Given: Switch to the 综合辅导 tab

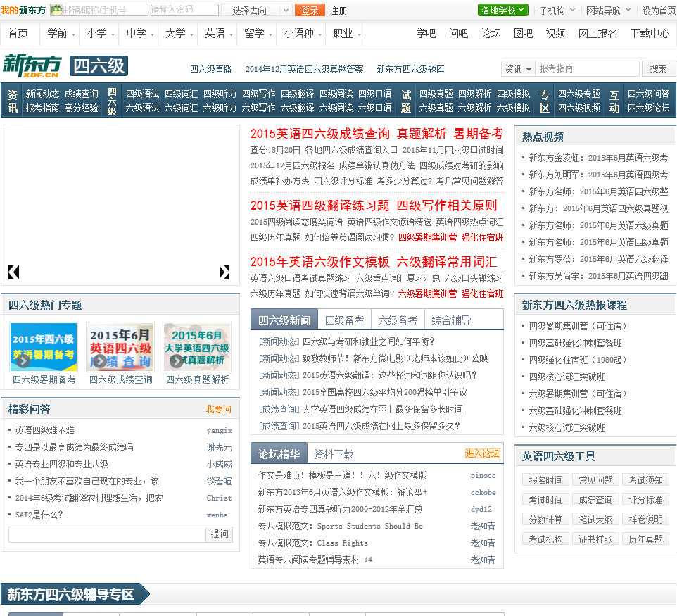Looking at the screenshot, I should click(x=451, y=320).
